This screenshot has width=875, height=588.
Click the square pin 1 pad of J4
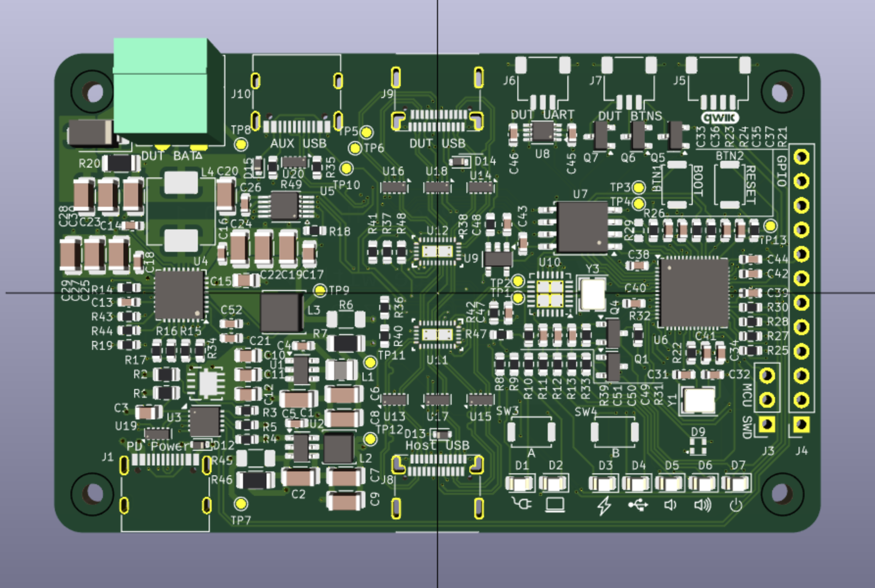click(802, 424)
